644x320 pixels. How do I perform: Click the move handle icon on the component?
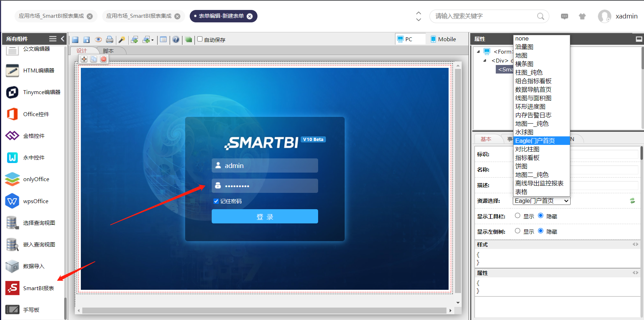click(84, 59)
